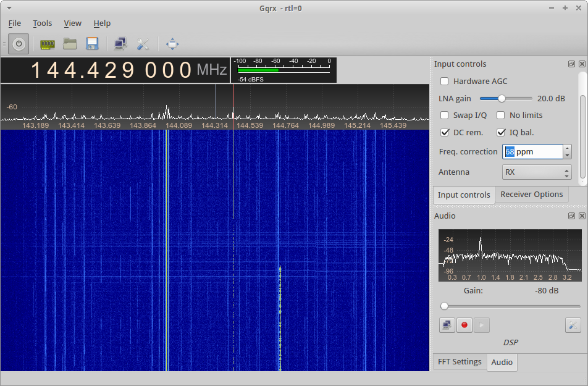This screenshot has width=588, height=386.
Task: Open the Tools menu
Action: (x=43, y=23)
